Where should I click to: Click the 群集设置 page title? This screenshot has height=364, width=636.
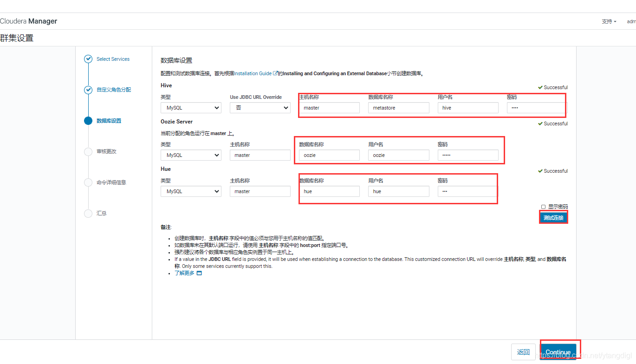tap(17, 38)
